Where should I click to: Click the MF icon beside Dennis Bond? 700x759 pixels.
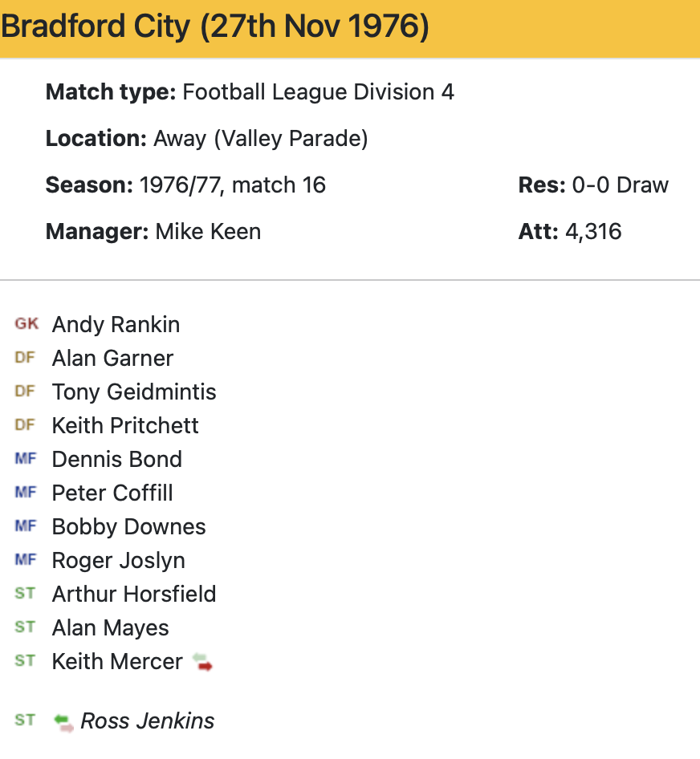[26, 459]
